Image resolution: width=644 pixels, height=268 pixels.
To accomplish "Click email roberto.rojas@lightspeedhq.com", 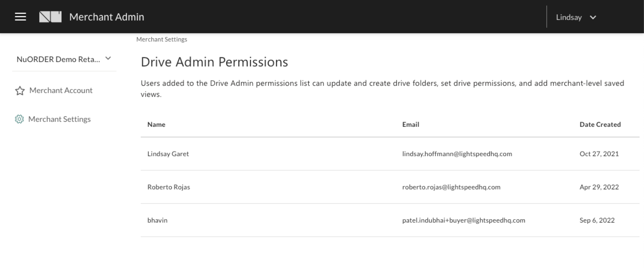I will pos(451,187).
